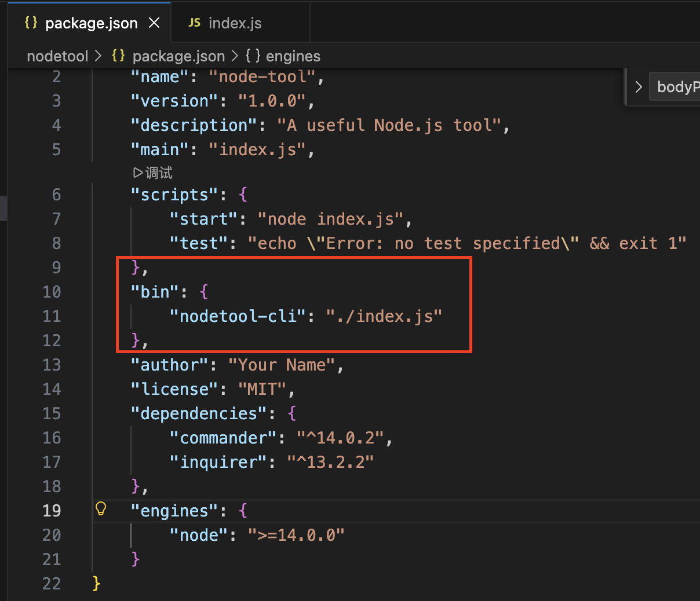
Task: Click the JSON braces icon on package.json tab
Action: pyautogui.click(x=31, y=23)
